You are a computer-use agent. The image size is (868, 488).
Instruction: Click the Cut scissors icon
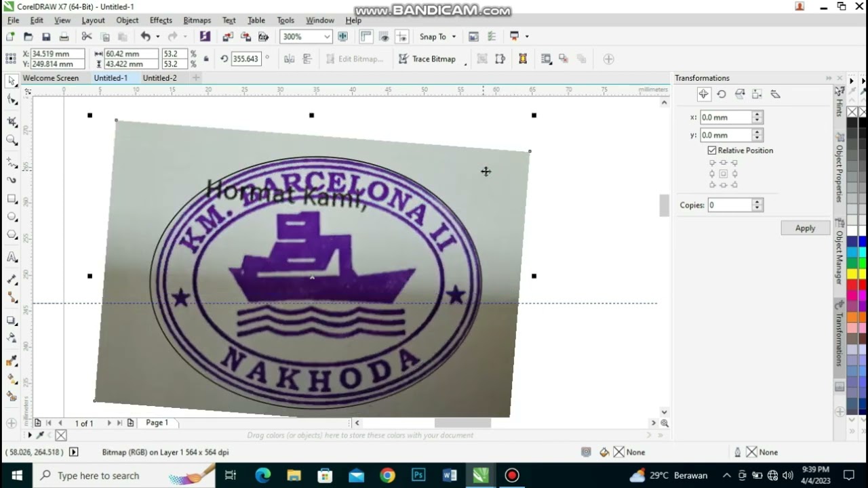tap(87, 37)
